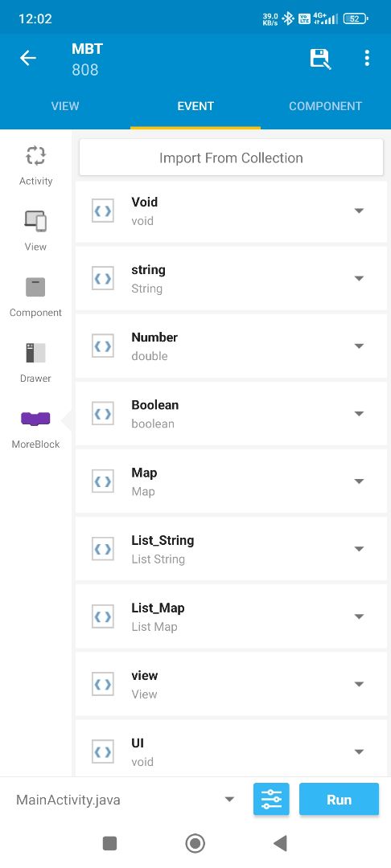Tap the back arrow in header
This screenshot has width=391, height=868.
coord(27,58)
